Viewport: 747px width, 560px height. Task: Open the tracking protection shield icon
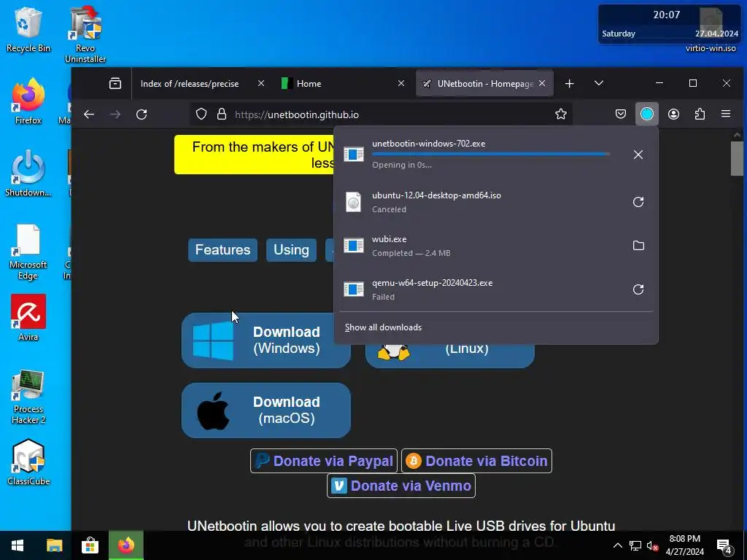tap(201, 114)
